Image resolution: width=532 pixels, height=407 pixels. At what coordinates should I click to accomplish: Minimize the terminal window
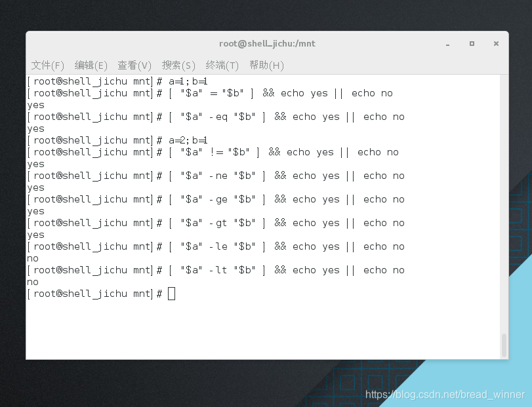448,44
